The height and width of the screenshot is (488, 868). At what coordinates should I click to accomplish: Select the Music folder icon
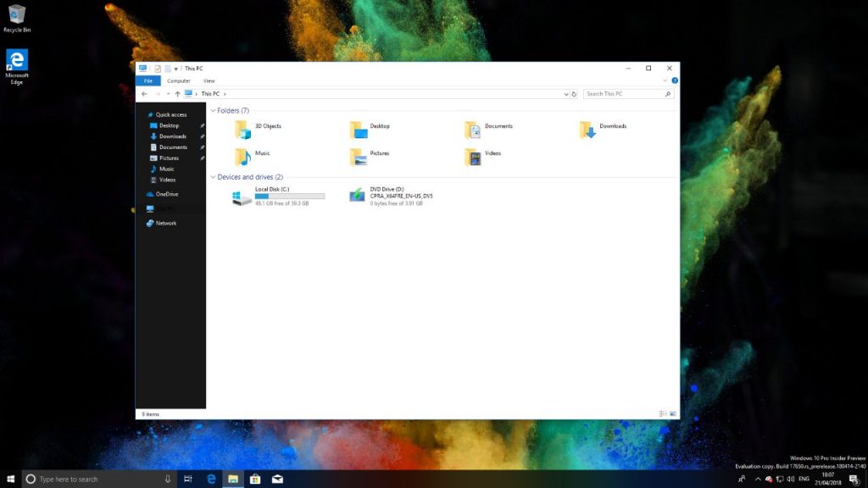242,156
